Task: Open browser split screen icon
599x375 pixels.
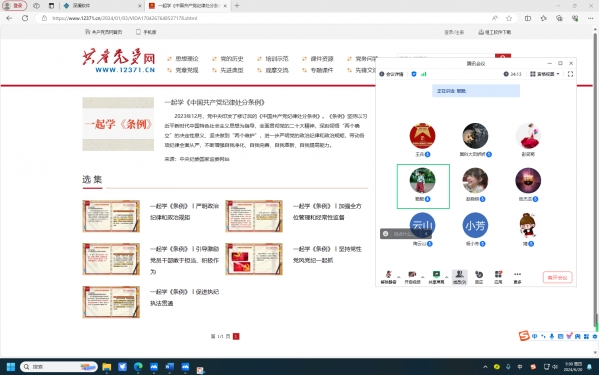Action: [x=528, y=18]
